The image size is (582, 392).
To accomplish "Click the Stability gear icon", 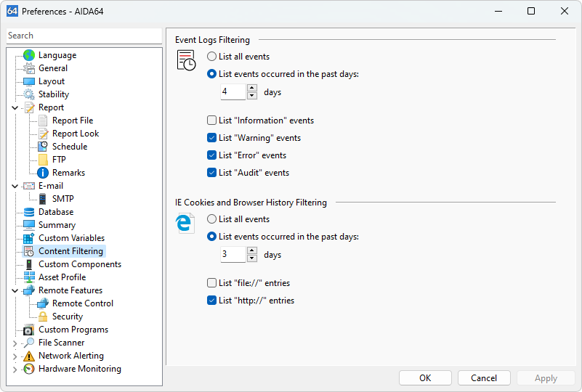I will pyautogui.click(x=29, y=94).
